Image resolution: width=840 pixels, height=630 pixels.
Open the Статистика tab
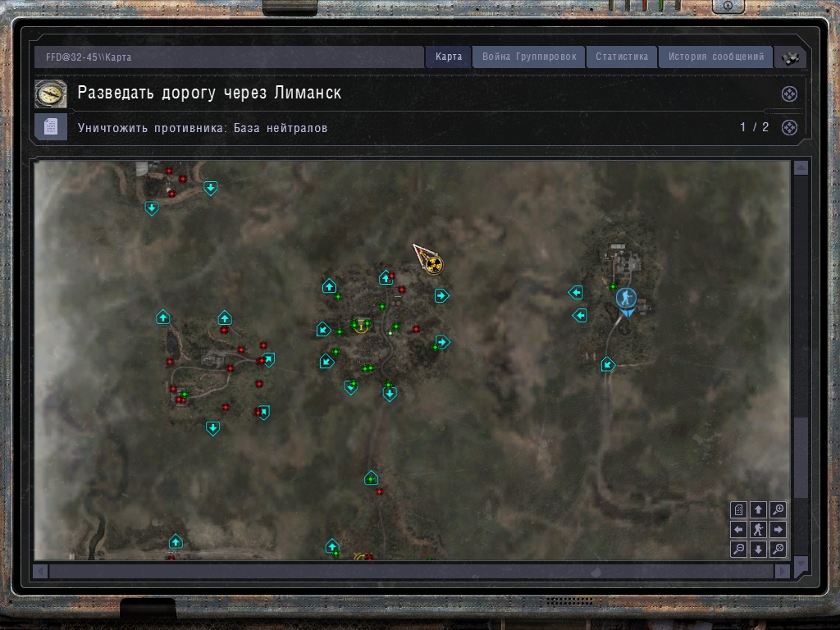tap(622, 57)
